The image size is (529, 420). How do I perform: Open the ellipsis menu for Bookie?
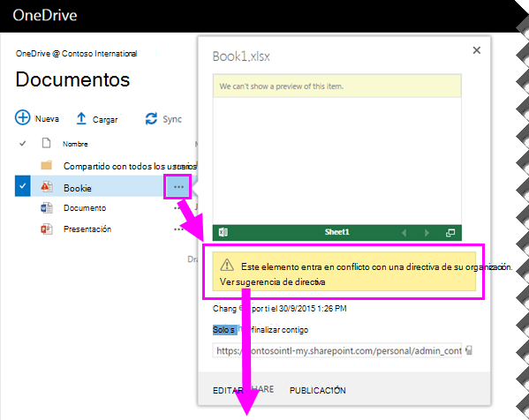click(x=178, y=187)
